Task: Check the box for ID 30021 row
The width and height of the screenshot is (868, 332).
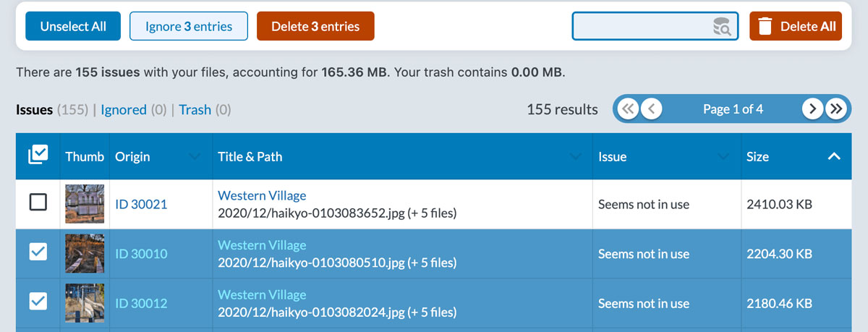Action: coord(38,203)
